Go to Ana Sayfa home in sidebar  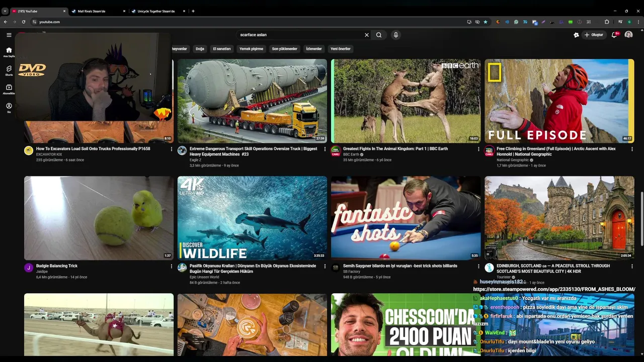(9, 52)
